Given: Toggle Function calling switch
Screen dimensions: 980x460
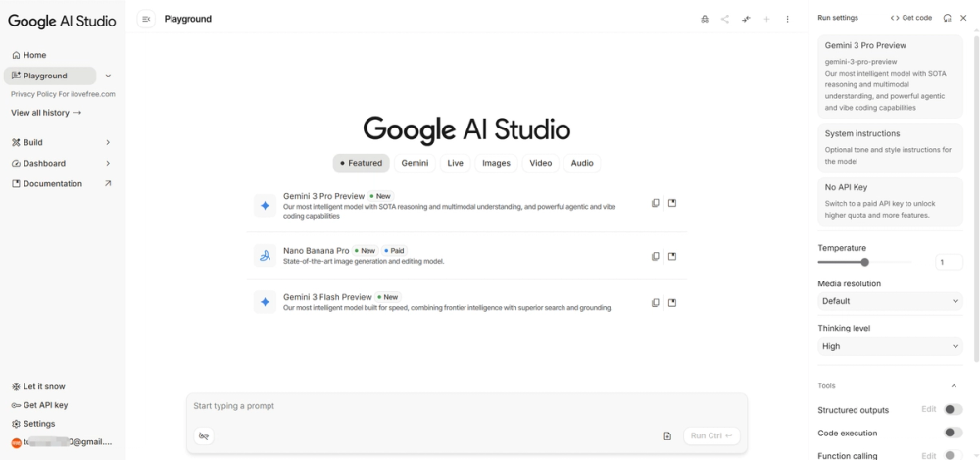Looking at the screenshot, I should click(x=953, y=456).
